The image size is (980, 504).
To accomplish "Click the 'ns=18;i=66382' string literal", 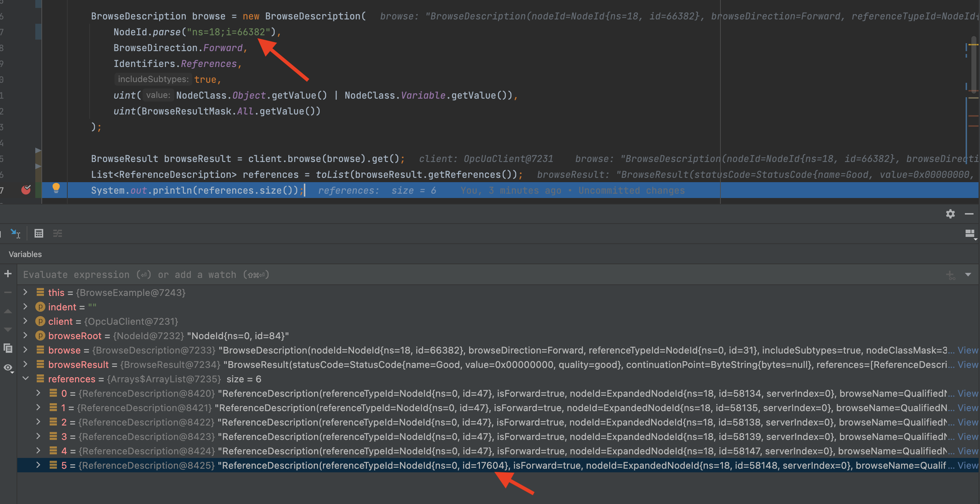I will [228, 32].
